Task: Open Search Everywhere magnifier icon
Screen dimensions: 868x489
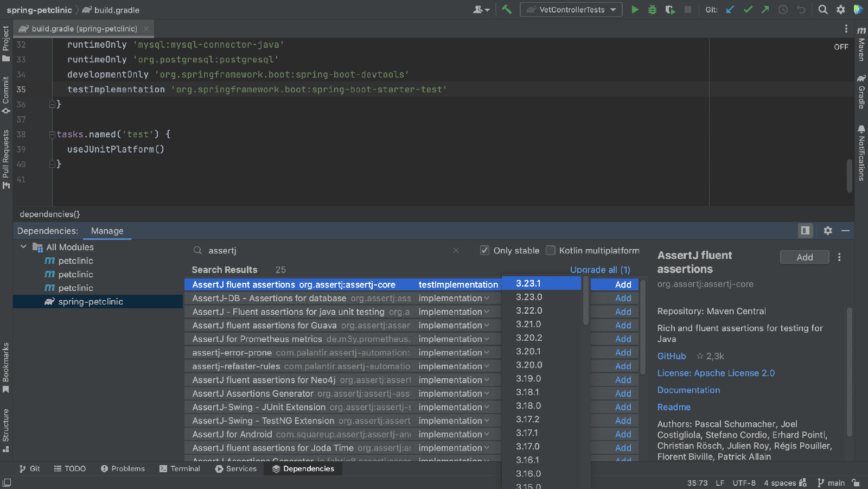Action: [x=823, y=9]
